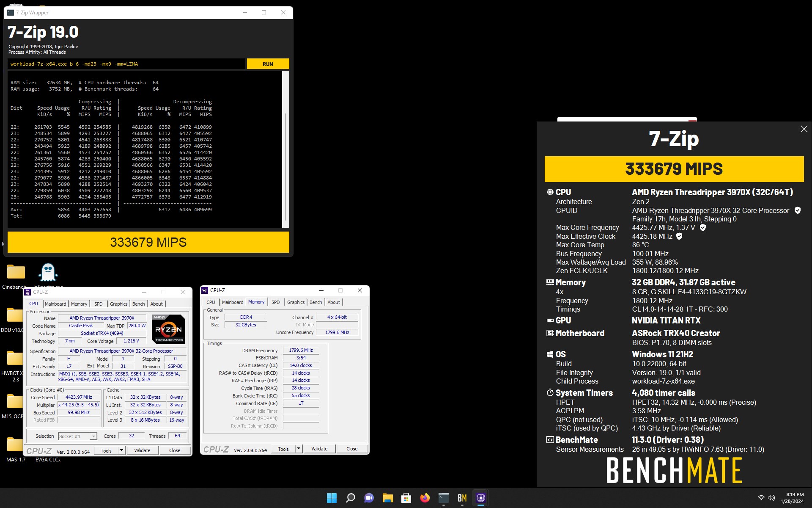Click Close button in right CPU-Z window
Image resolution: width=812 pixels, height=508 pixels.
point(352,449)
